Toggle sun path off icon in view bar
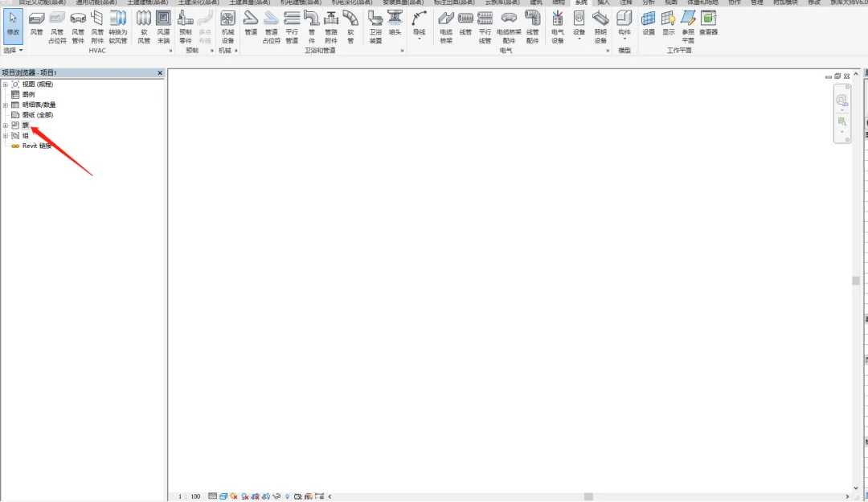The image size is (868, 502). click(234, 496)
